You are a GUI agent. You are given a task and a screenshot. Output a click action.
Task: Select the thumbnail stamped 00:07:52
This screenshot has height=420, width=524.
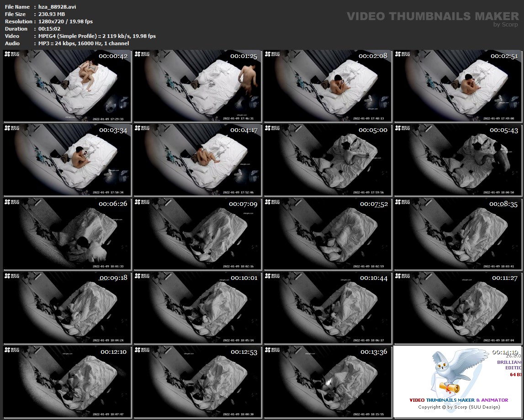[328, 234]
